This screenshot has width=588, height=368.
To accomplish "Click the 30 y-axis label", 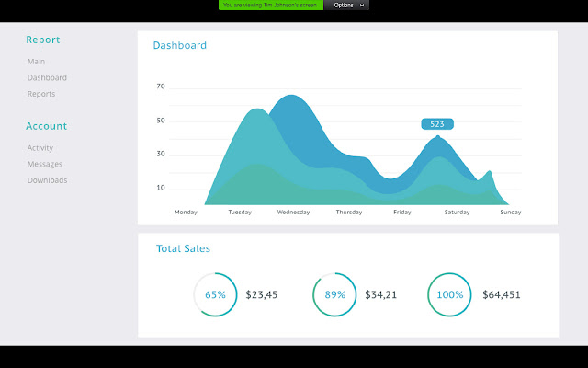I will (161, 154).
